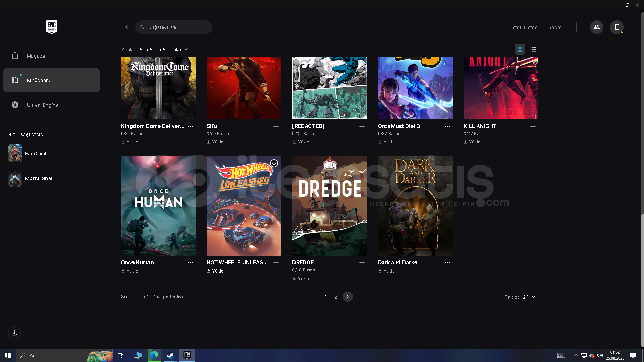This screenshot has height=362, width=644.
Task: Open options menu for DREDGE
Action: pos(362,263)
